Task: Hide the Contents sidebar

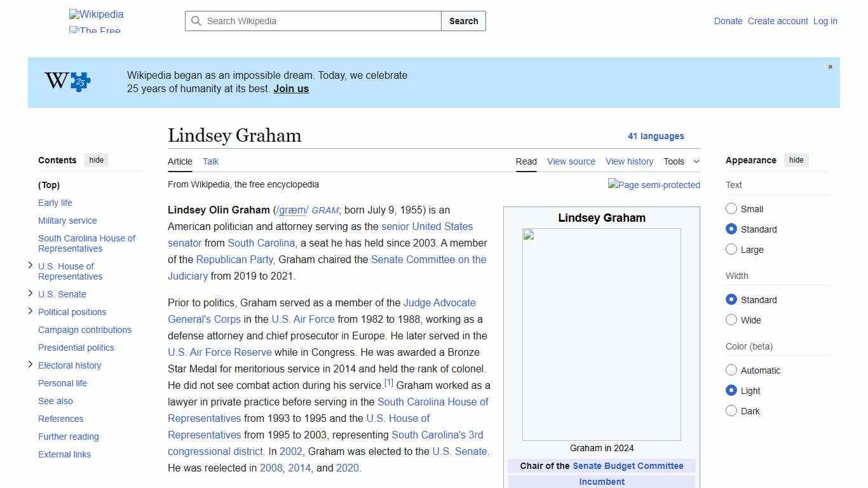Action: click(96, 160)
